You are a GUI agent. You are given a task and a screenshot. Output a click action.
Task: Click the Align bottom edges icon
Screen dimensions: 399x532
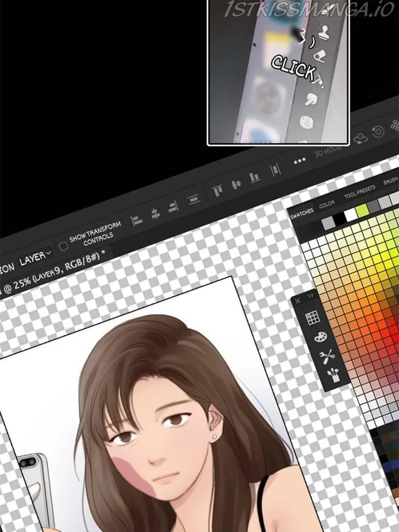click(x=254, y=177)
